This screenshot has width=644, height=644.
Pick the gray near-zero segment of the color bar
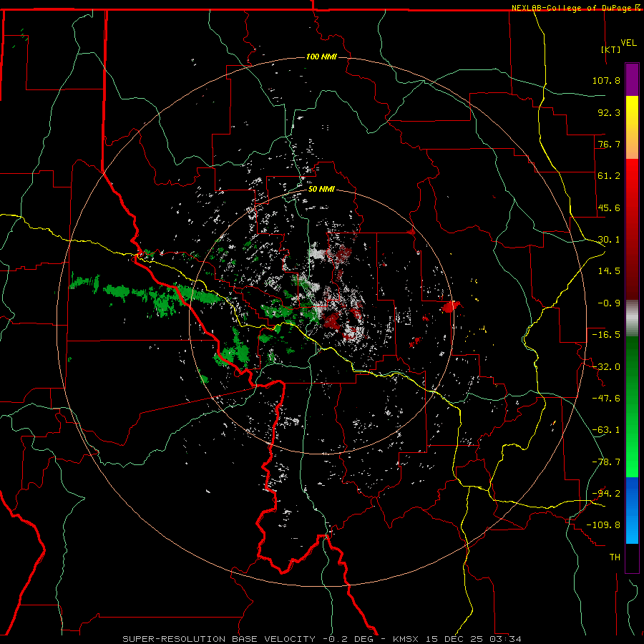pos(632,318)
